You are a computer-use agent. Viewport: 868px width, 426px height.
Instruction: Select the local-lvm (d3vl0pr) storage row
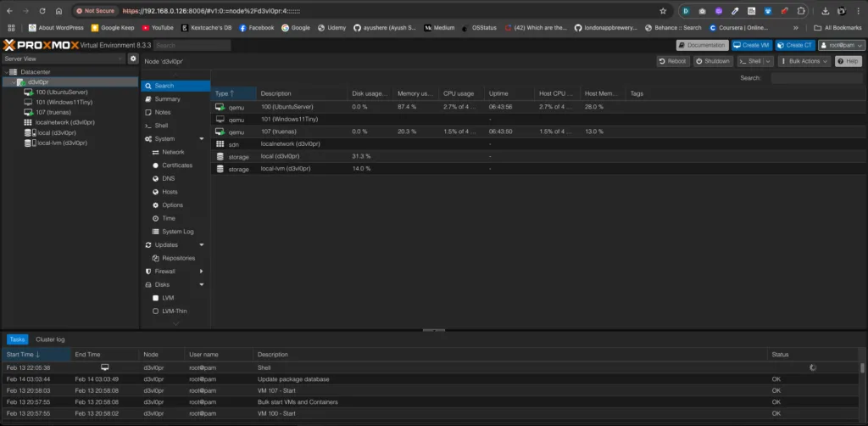[x=537, y=168]
